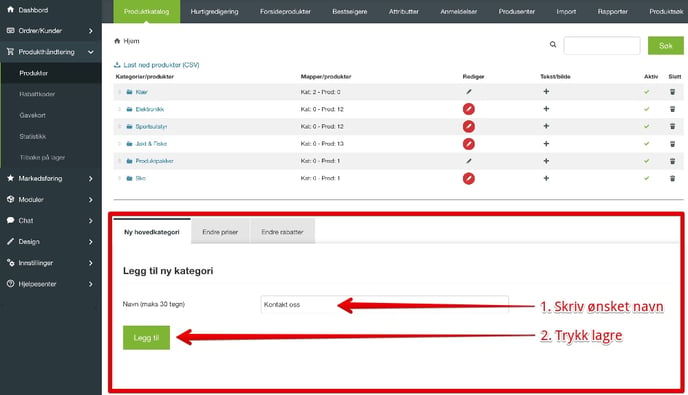Add text/image to Sko via plus icon
Image resolution: width=688 pixels, height=395 pixels.
(546, 178)
